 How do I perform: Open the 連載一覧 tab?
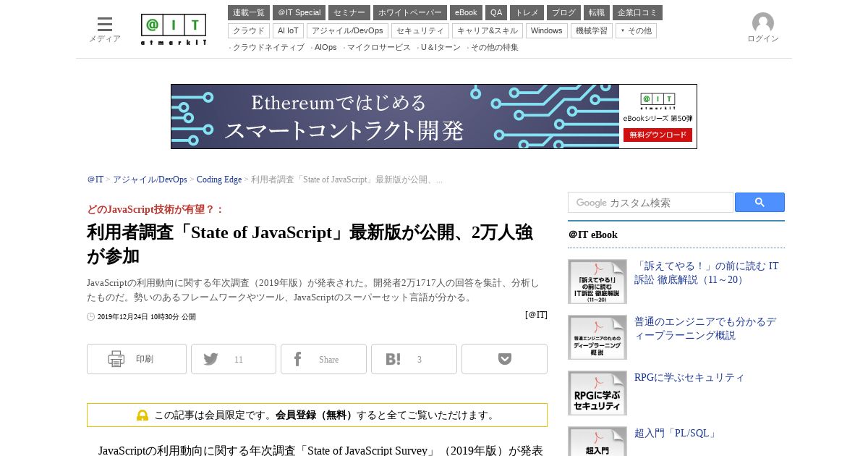249,13
